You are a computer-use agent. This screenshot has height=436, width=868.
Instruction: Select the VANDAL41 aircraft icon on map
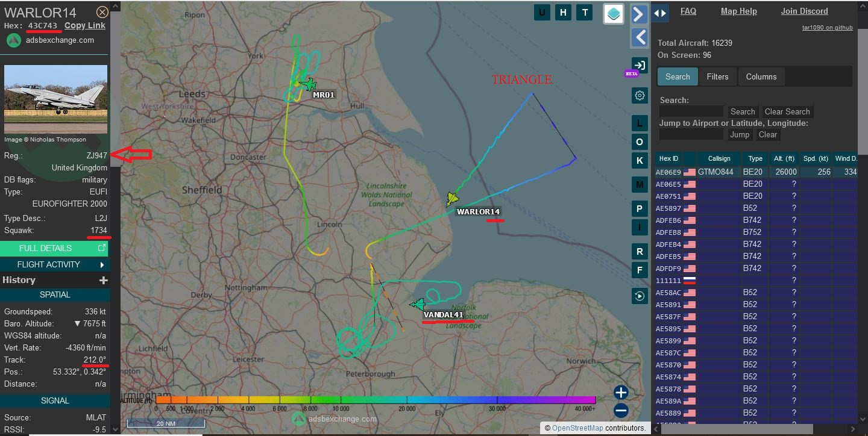point(417,305)
